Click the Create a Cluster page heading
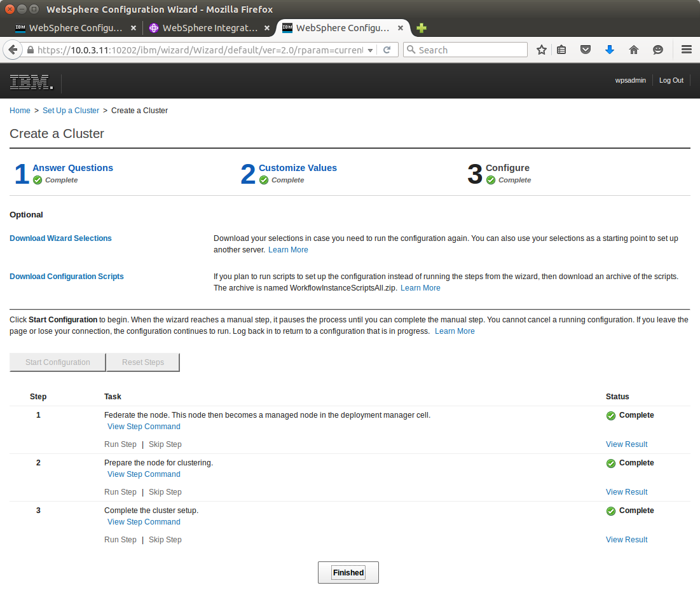The image size is (700, 597). [57, 134]
